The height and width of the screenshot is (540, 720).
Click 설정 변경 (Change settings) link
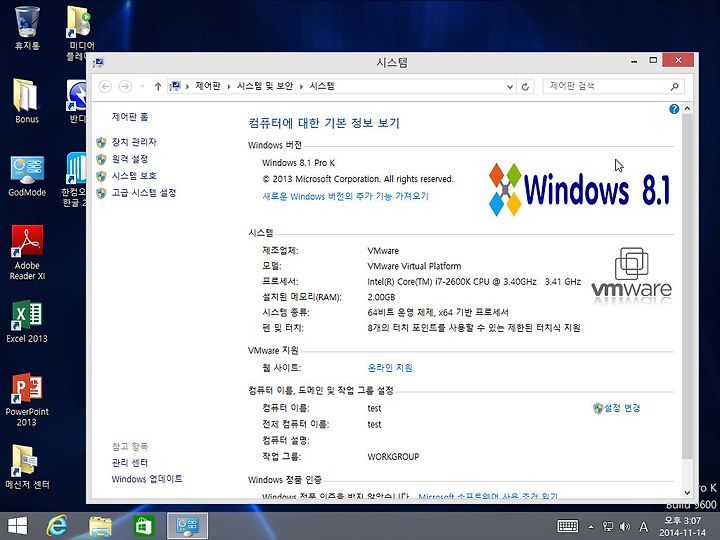pos(622,408)
